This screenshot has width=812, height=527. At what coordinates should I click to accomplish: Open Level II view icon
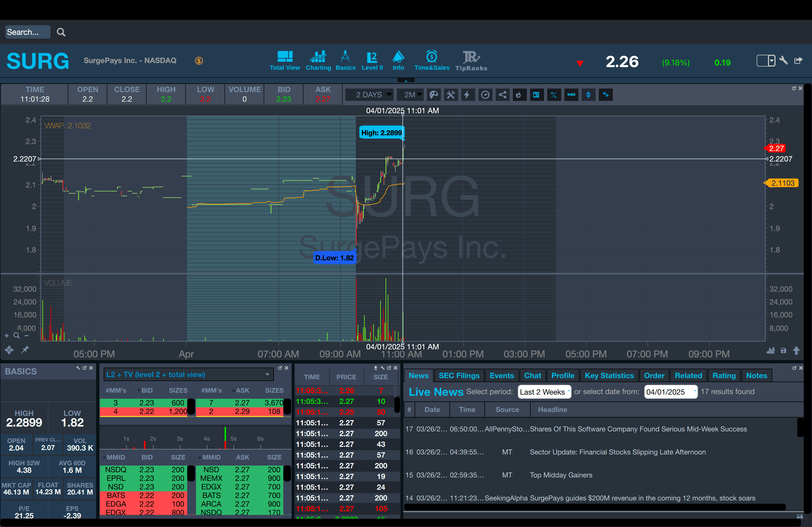(x=372, y=61)
